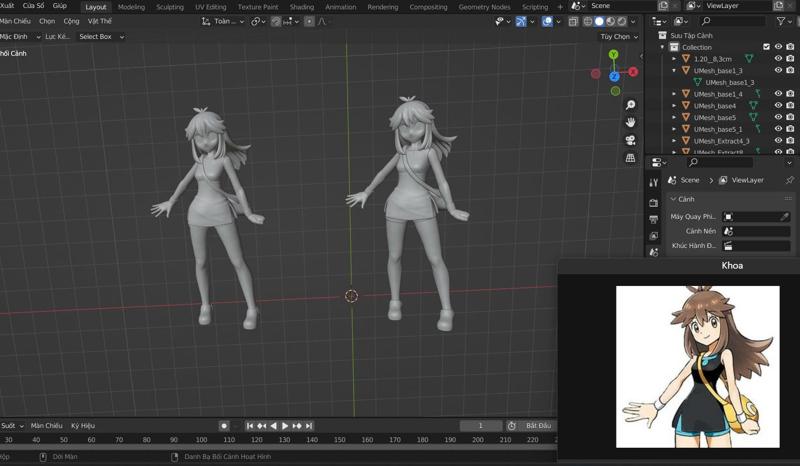Click the Cộng menu in viewport header

71,21
